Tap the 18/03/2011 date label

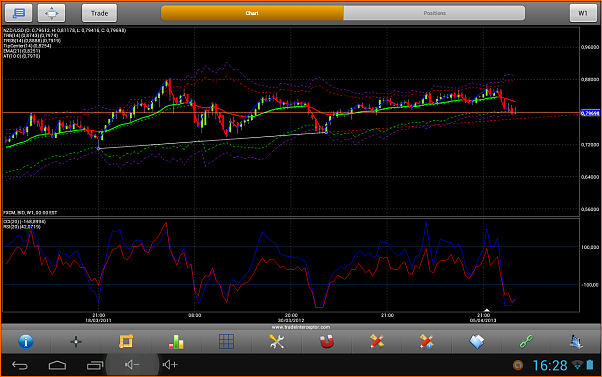tap(98, 320)
